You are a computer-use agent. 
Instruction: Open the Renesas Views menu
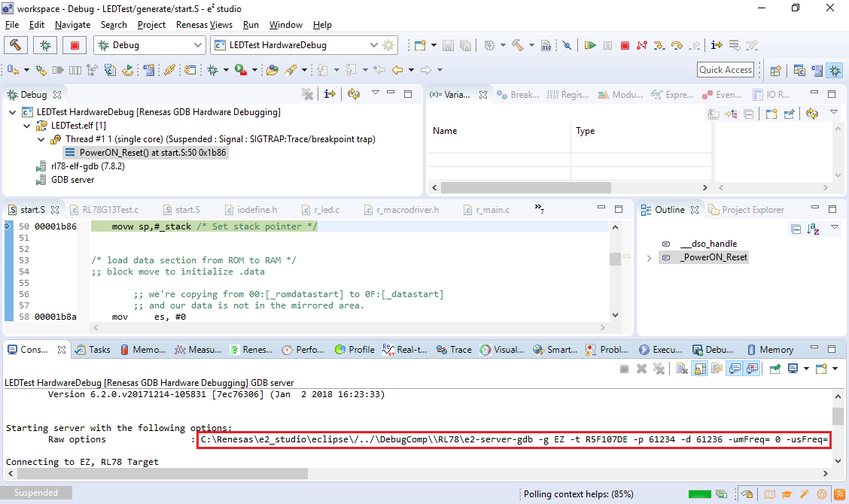[204, 25]
